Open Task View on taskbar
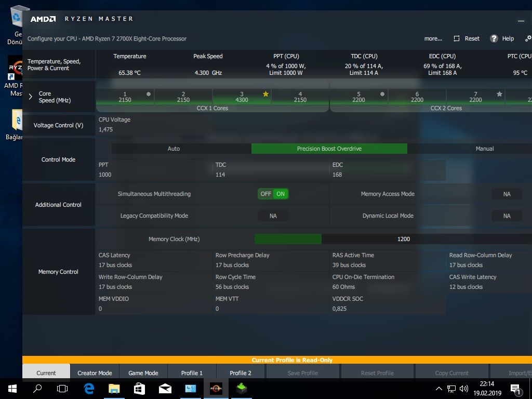The image size is (532, 399). (x=62, y=389)
